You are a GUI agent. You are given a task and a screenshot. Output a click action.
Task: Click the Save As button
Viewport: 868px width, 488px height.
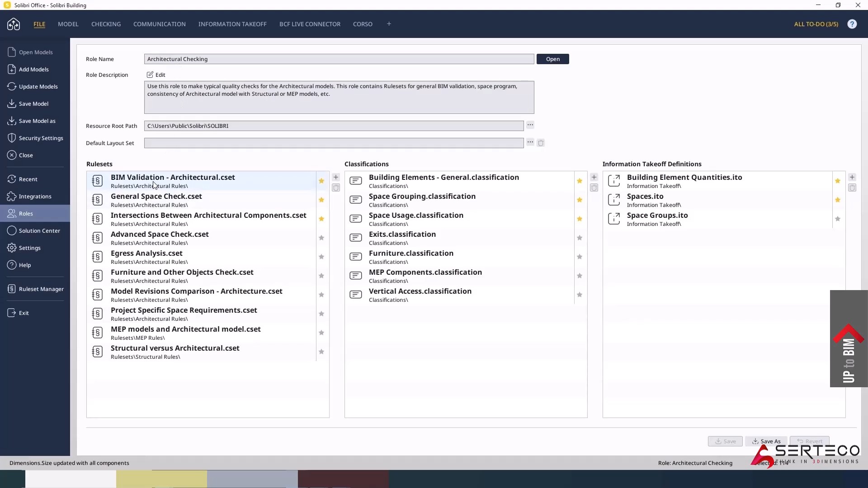click(x=766, y=441)
